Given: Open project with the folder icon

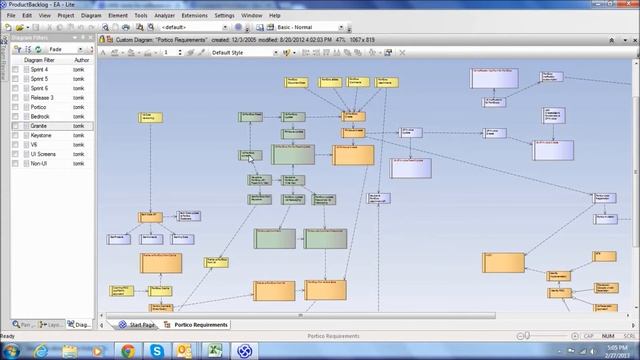Looking at the screenshot, I should click(x=19, y=27).
